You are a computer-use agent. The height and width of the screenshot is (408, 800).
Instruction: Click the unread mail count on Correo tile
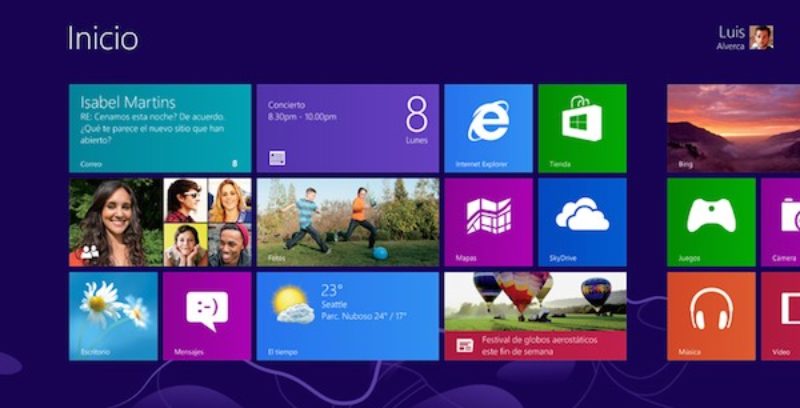pyautogui.click(x=235, y=164)
